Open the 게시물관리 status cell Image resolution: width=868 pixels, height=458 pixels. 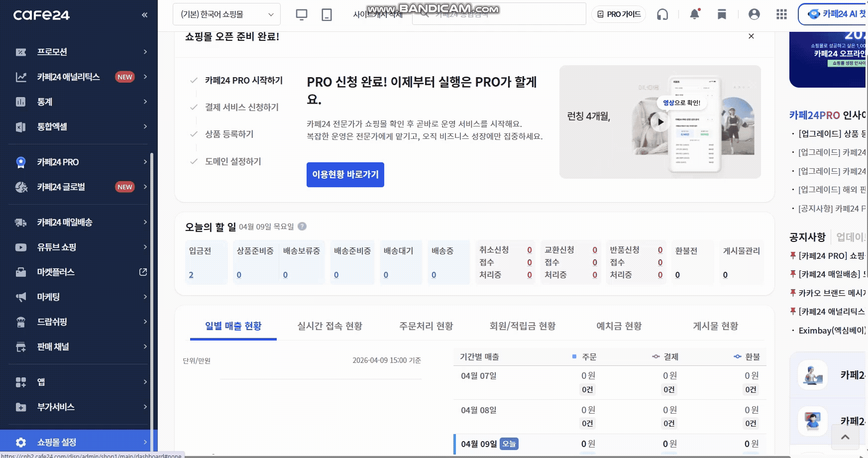pos(742,262)
